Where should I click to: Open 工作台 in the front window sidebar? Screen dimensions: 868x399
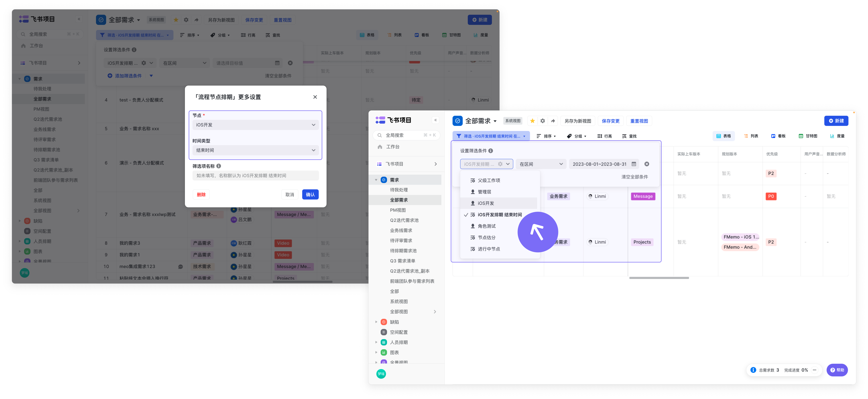393,147
